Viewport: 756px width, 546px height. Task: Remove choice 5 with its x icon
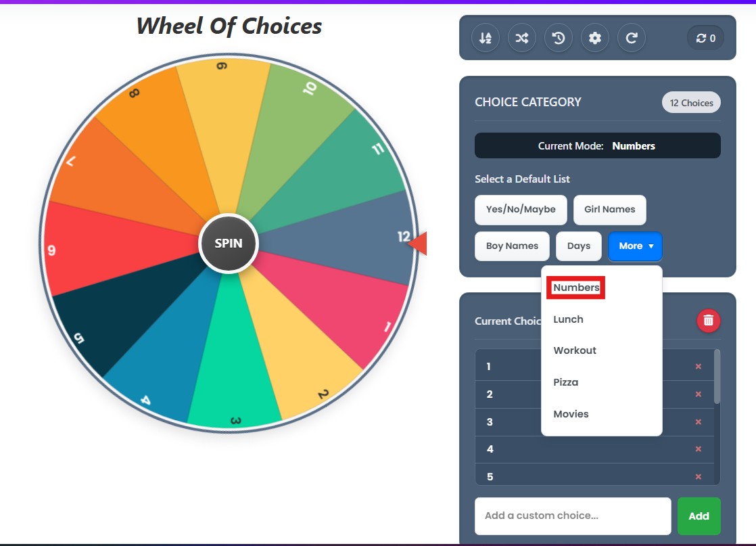698,476
